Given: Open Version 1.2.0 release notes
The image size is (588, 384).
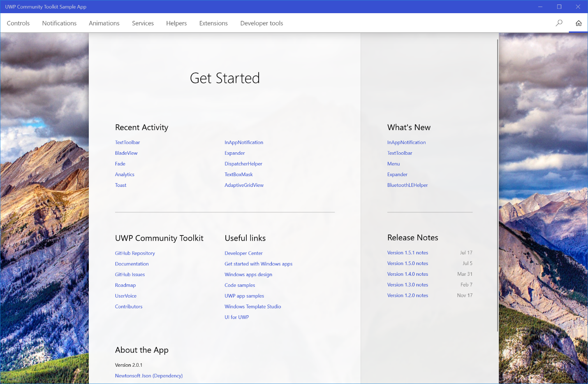Looking at the screenshot, I should (407, 296).
